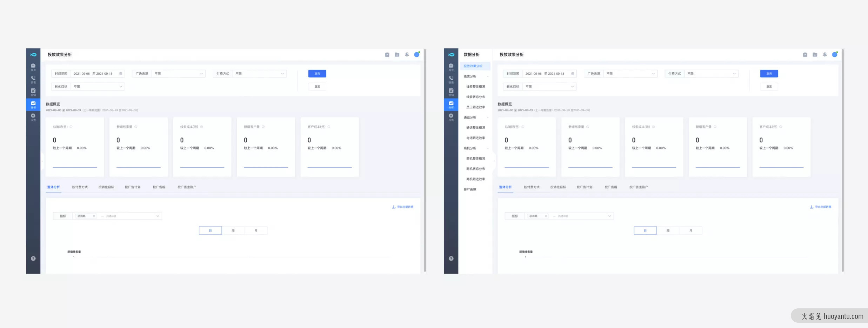Collapse 通话分析 group in right window menu

click(488, 118)
